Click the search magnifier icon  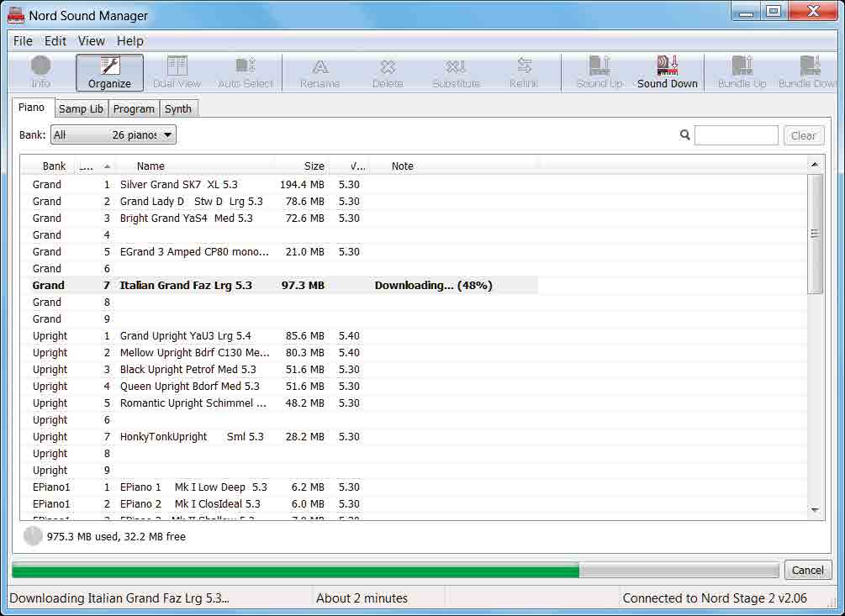(684, 134)
